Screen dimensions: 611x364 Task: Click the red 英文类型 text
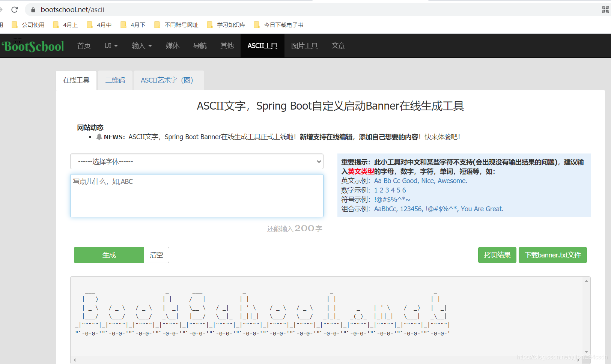(361, 171)
